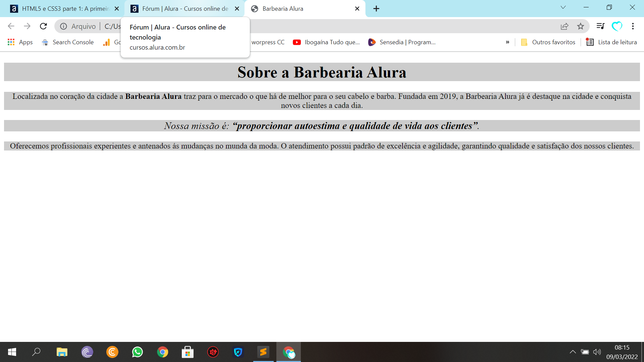Click the bold Barbearia Alura text
Viewport: 644px width, 362px height.
[153, 97]
